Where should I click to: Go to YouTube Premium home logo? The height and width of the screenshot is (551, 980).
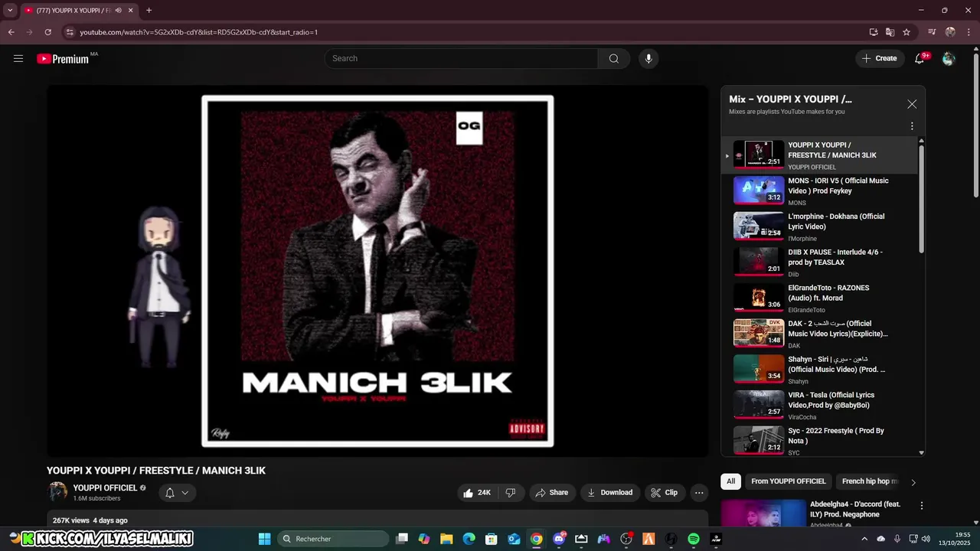(x=64, y=59)
